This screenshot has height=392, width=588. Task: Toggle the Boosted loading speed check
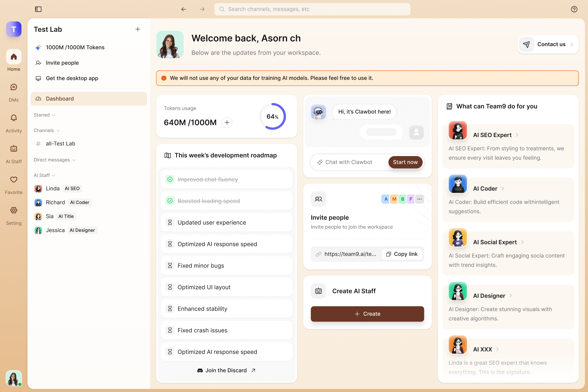pos(170,201)
